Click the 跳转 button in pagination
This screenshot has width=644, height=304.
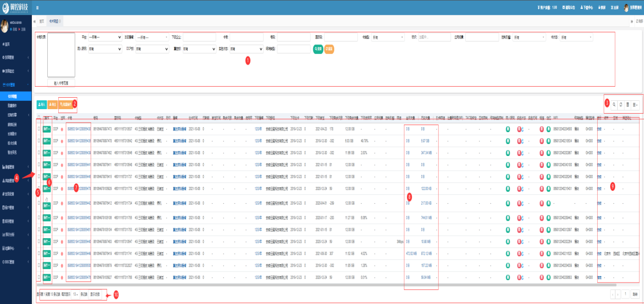pyautogui.click(x=635, y=294)
